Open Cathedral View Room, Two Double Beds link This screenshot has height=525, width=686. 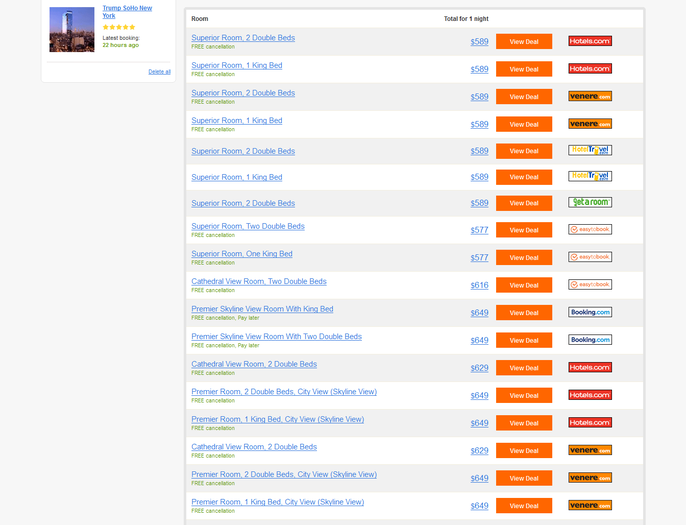click(259, 281)
